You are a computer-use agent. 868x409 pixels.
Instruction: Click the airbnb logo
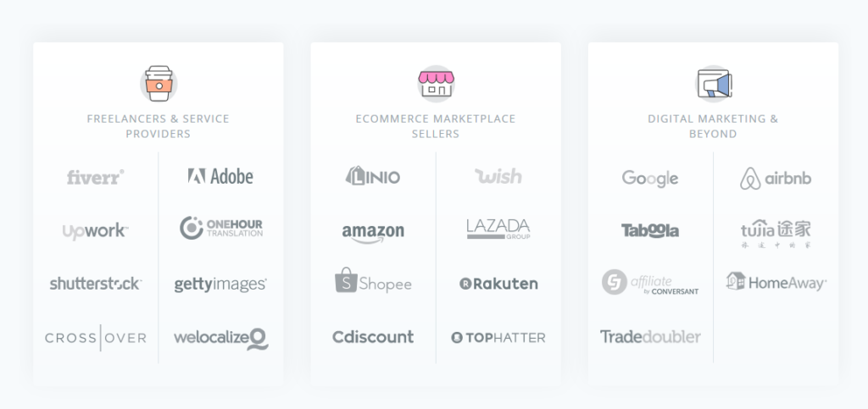(776, 179)
